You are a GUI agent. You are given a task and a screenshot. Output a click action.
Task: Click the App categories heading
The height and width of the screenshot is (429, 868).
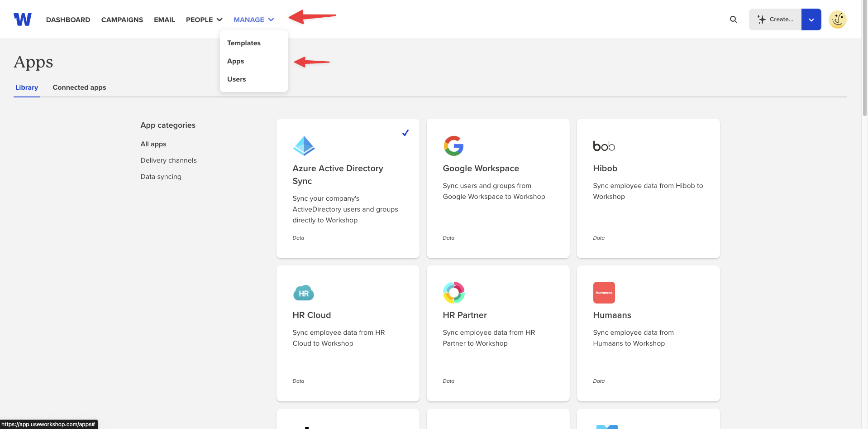tap(168, 125)
